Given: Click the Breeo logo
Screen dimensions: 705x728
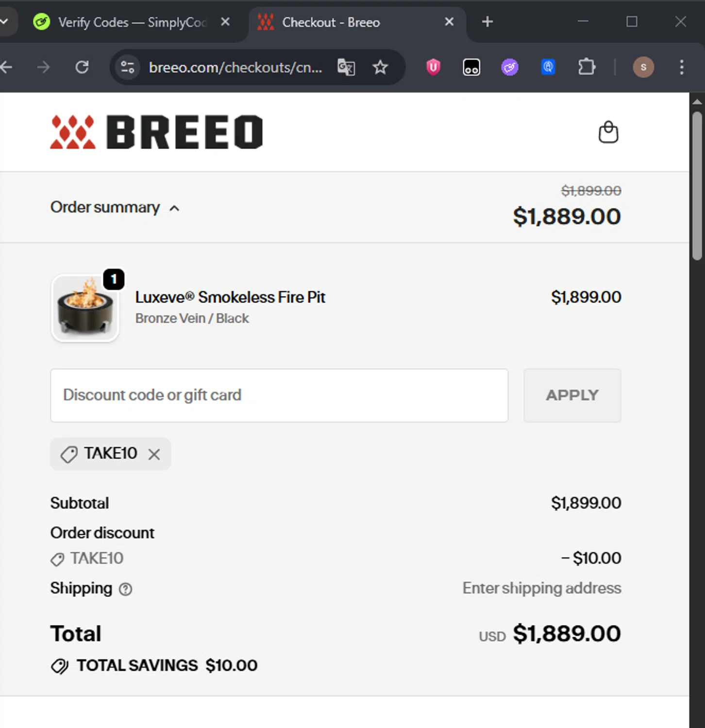Looking at the screenshot, I should point(156,132).
